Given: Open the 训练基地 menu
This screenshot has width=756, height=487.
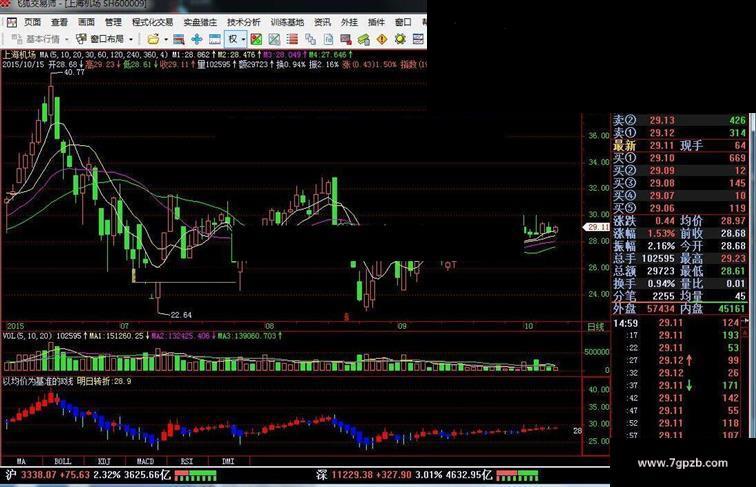Looking at the screenshot, I should coord(287,22).
